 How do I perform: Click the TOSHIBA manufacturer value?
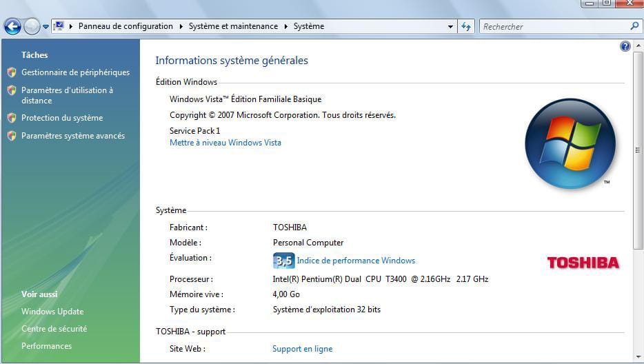tap(290, 228)
